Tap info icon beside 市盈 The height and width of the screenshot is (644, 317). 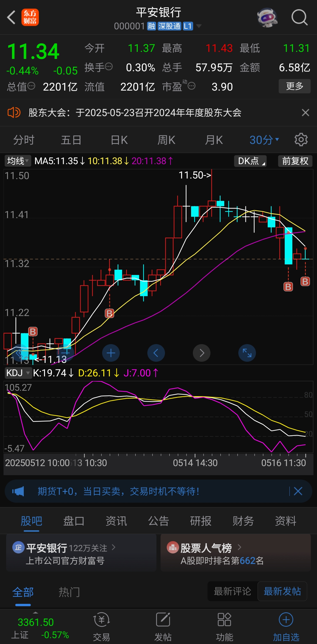tap(192, 86)
